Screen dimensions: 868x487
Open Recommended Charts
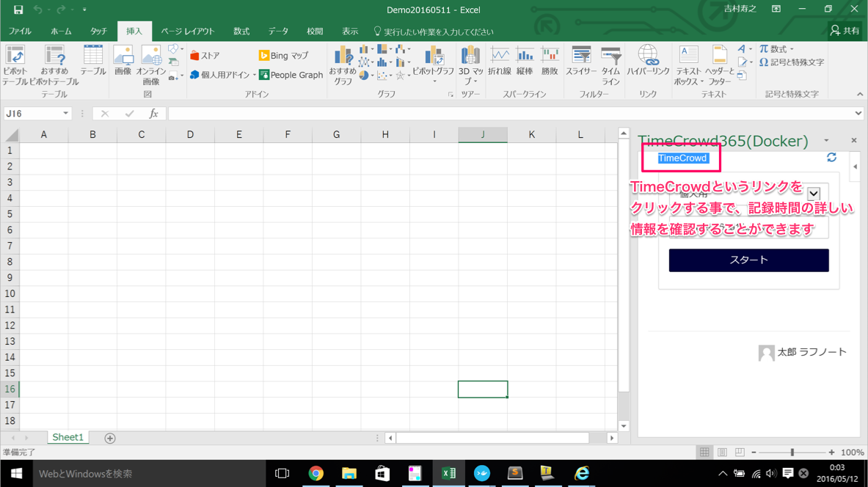[343, 65]
